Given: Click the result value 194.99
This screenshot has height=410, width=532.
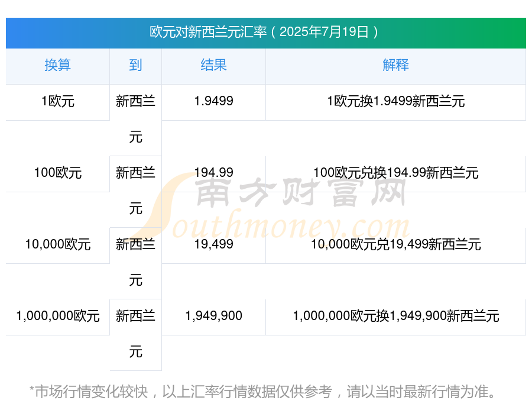Looking at the screenshot, I should pos(213,173).
